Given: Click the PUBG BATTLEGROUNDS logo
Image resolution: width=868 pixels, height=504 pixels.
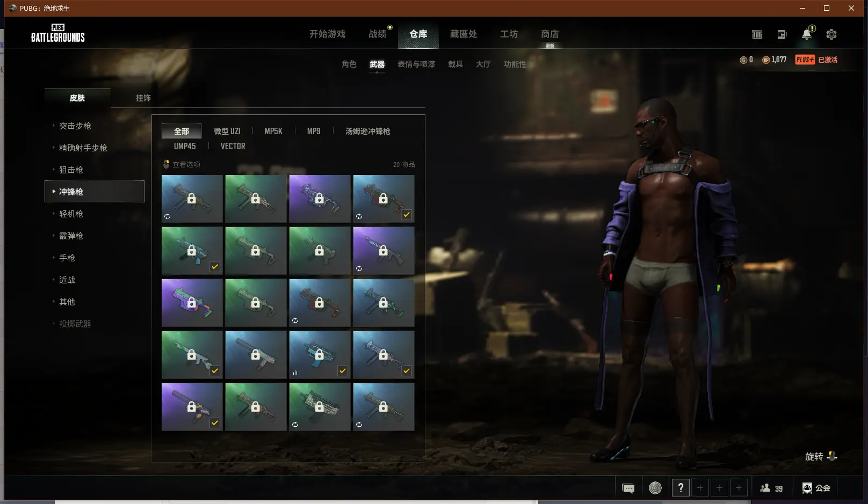Looking at the screenshot, I should click(58, 33).
